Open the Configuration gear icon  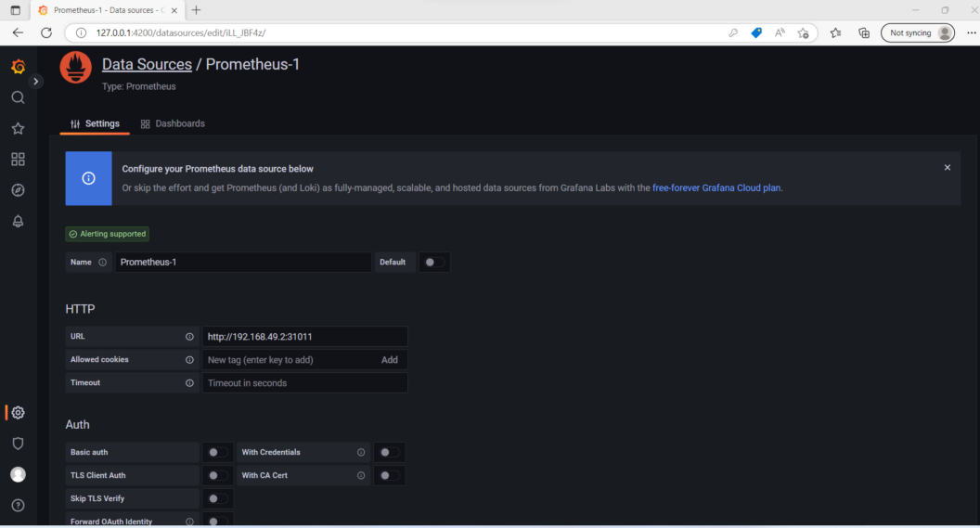(x=18, y=413)
